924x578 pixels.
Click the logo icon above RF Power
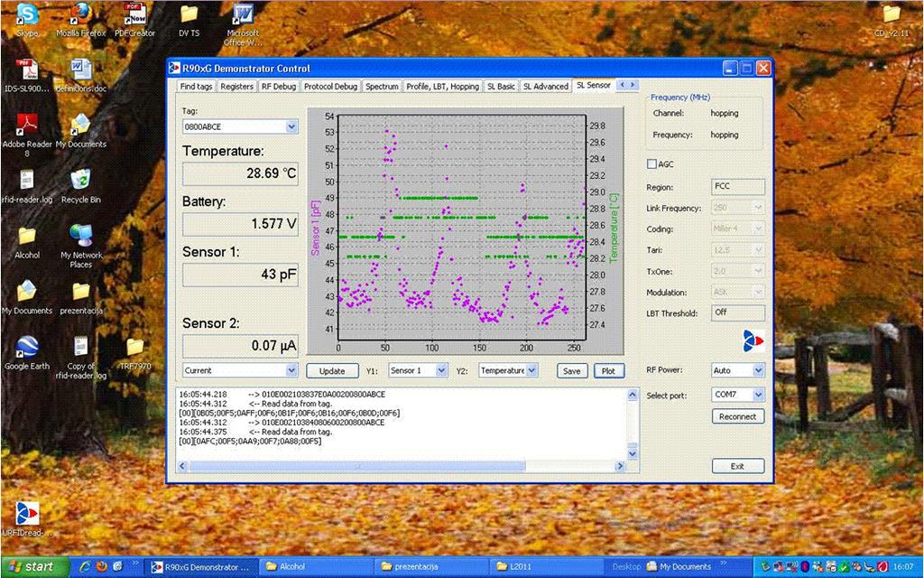(x=753, y=340)
